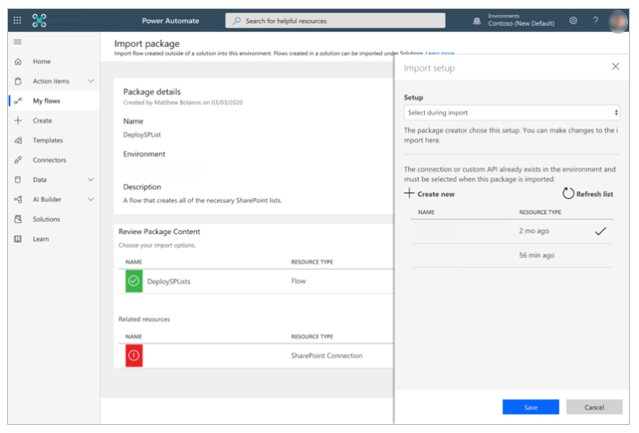Click the Save button
Viewport: 639px width, 433px height.
tap(531, 407)
